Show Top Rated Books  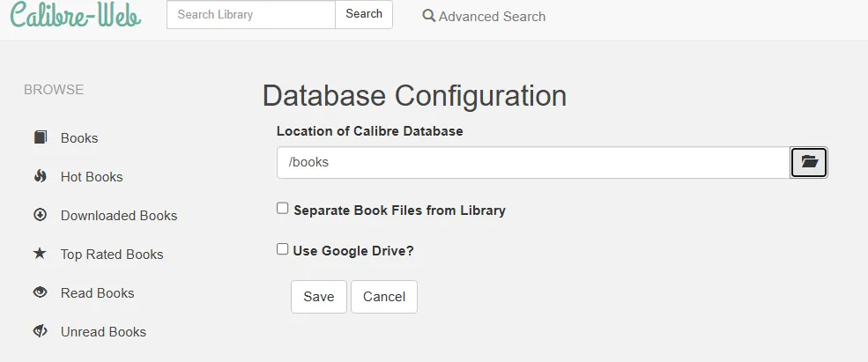[x=112, y=255]
